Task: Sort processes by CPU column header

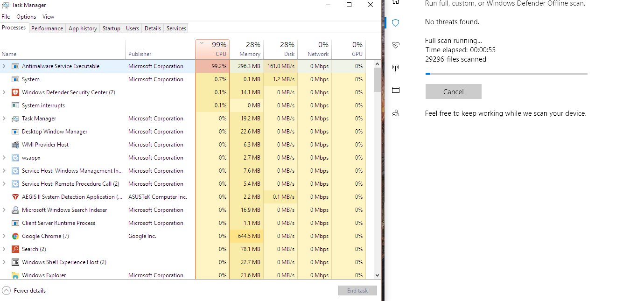Action: (x=212, y=49)
